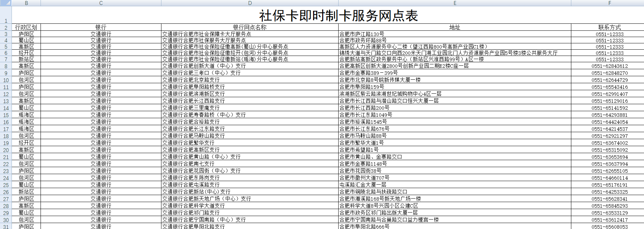Click the 银行 header cell
Image resolution: width=644 pixels, height=229 pixels.
click(101, 27)
